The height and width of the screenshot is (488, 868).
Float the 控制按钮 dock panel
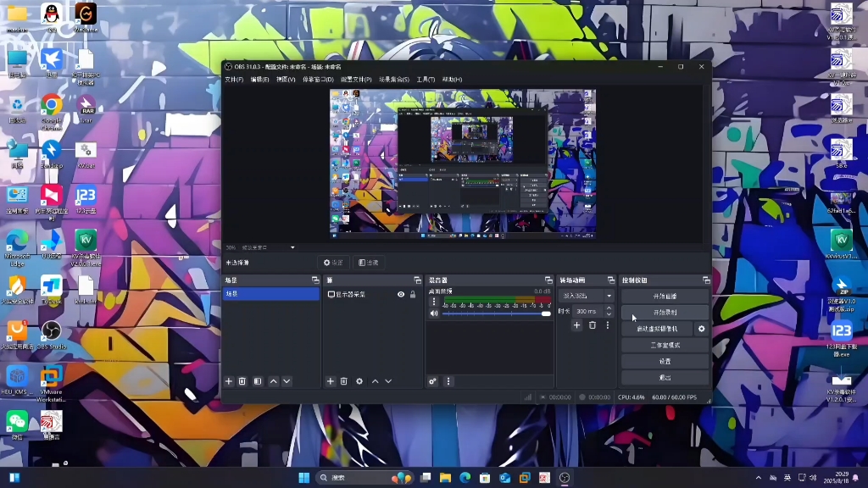706,280
